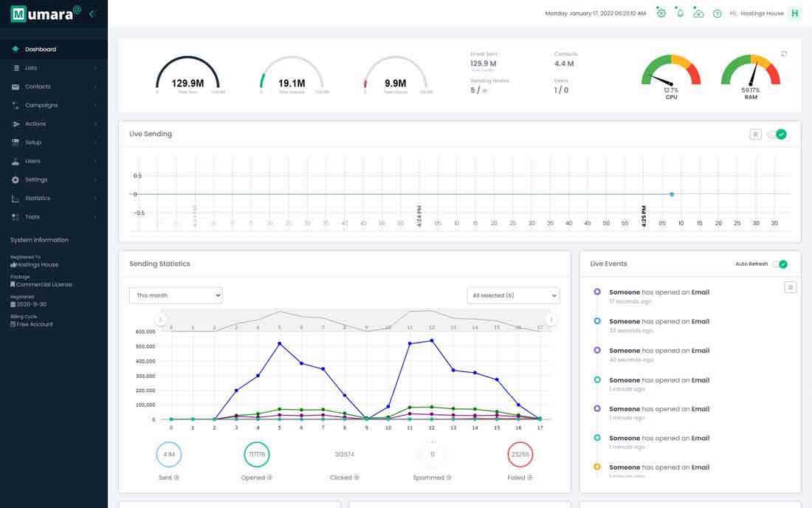Image resolution: width=812 pixels, height=508 pixels.
Task: Click the Hostings House avatar 'H'
Action: click(x=794, y=13)
